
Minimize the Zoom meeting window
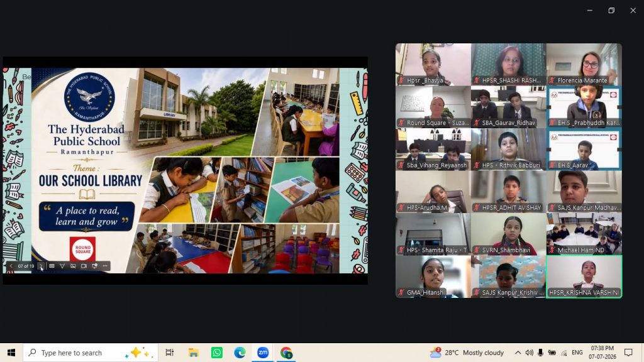(590, 10)
